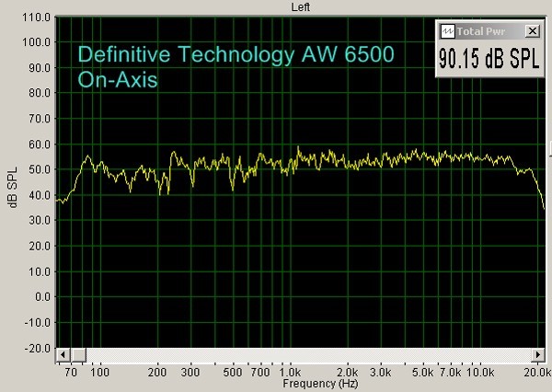Click the 20.0 y-axis value

pyautogui.click(x=40, y=246)
